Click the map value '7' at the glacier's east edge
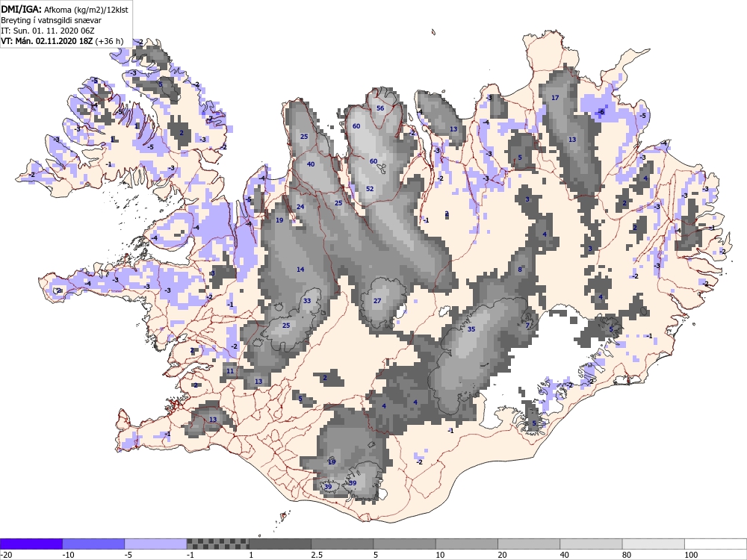Viewport: 747px width, 560px height. [527, 326]
